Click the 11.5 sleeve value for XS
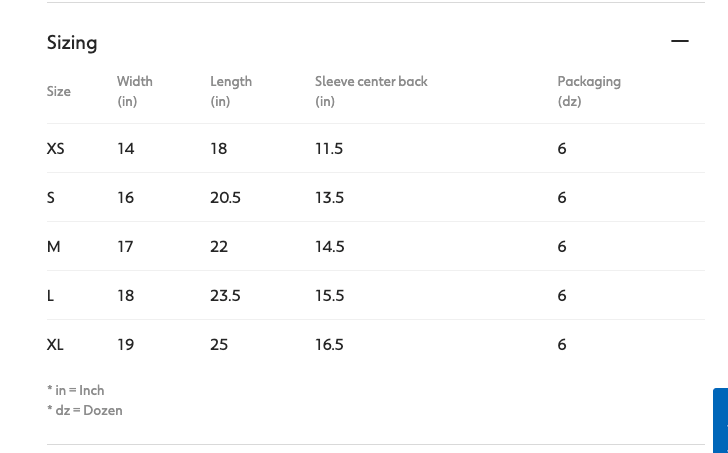 329,148
